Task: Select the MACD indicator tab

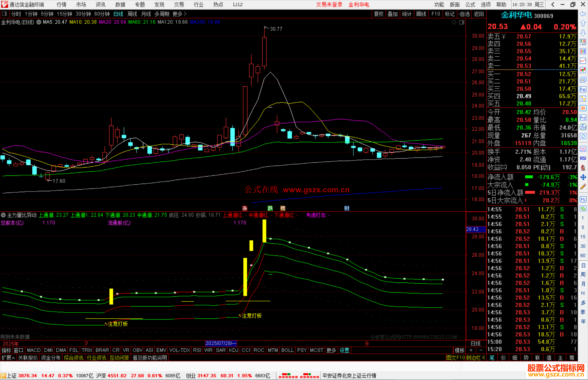Action: (x=34, y=350)
